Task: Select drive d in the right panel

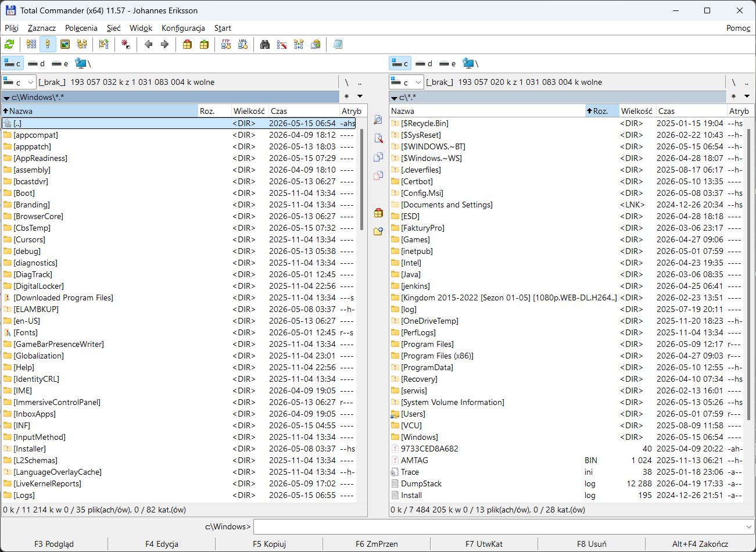Action: tap(424, 63)
